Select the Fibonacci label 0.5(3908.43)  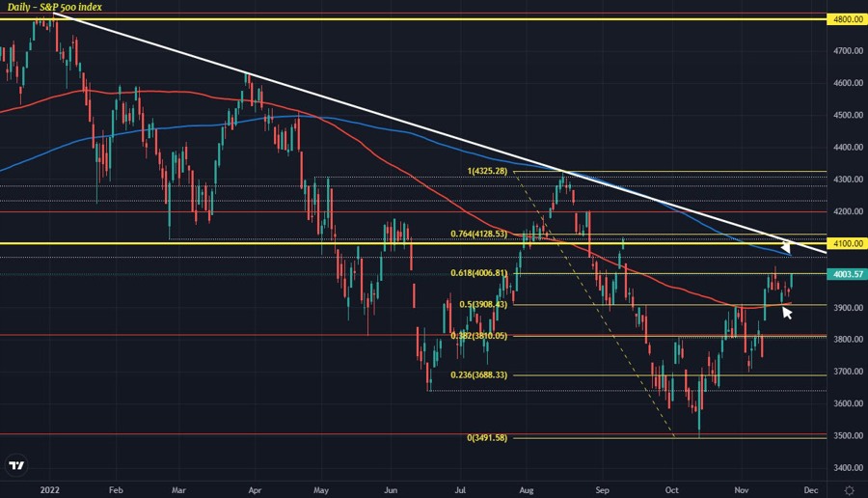point(483,305)
